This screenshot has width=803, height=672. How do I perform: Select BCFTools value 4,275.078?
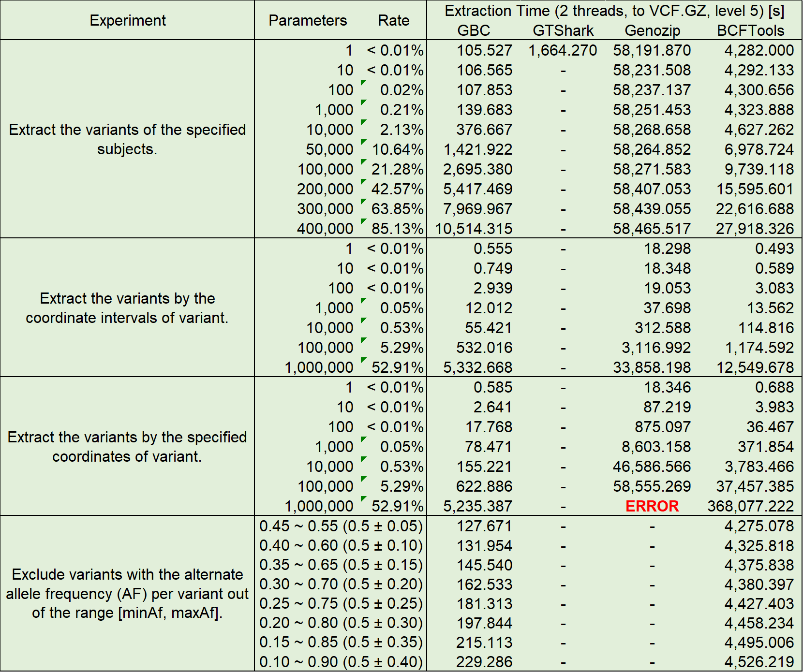(x=759, y=526)
